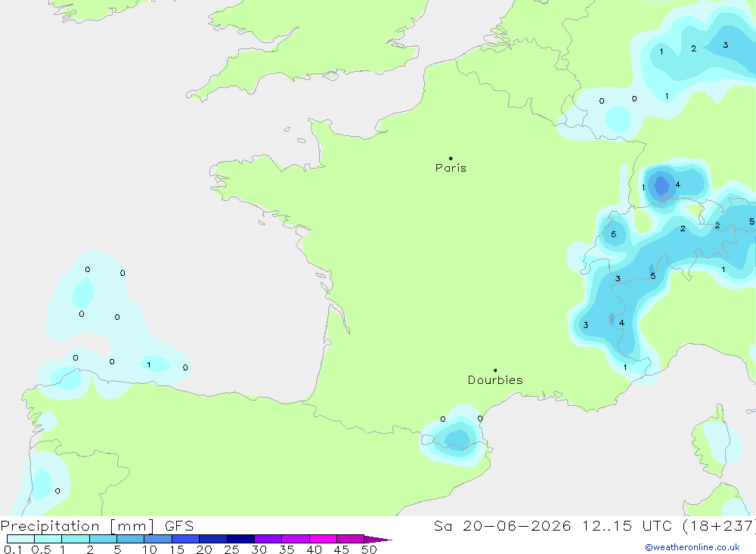Screen dimensions: 756x554
Task: Select the 0.1–0.5 mm legend swatch
Action: tap(20, 539)
